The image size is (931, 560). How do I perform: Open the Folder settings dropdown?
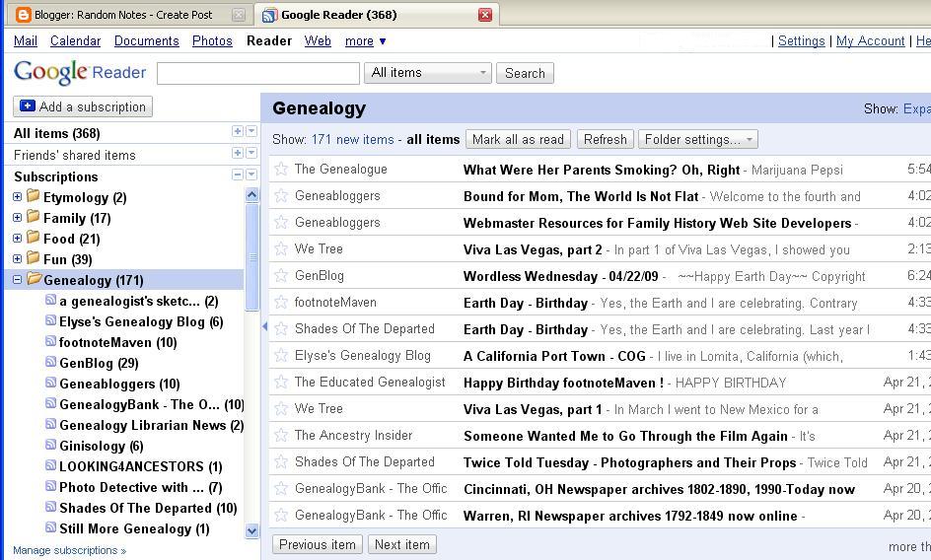(x=697, y=140)
